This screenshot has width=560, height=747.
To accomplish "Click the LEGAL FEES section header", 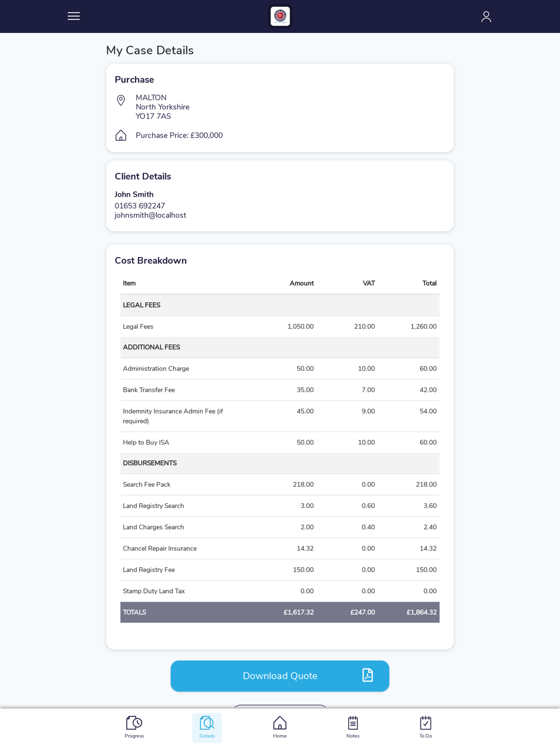I will coord(142,305).
